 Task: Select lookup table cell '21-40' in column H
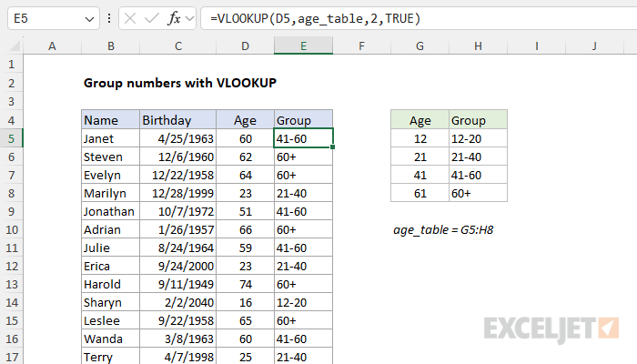pos(478,157)
